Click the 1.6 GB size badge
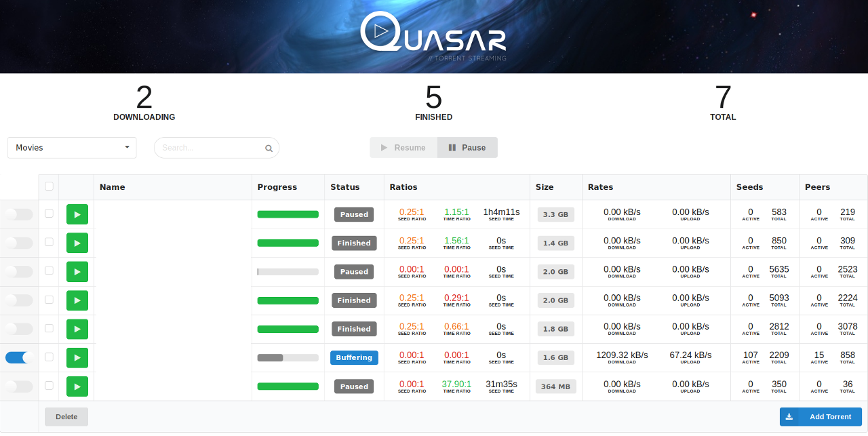 (x=556, y=357)
